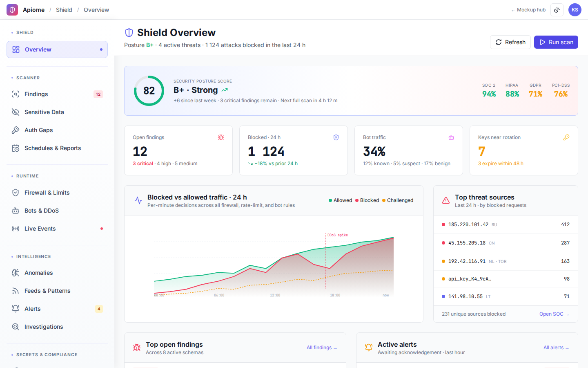Select the DDoS spike marker on chart
The width and height of the screenshot is (588, 368).
(x=337, y=235)
